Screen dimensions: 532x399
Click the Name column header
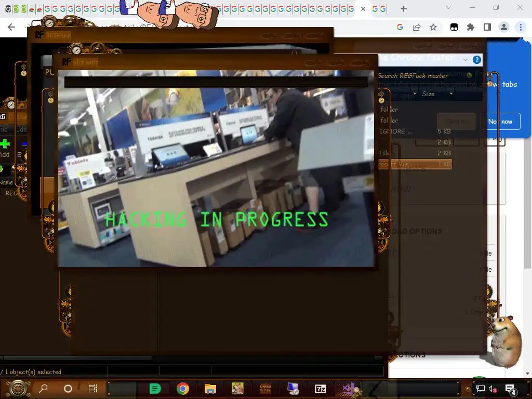coord(6,182)
